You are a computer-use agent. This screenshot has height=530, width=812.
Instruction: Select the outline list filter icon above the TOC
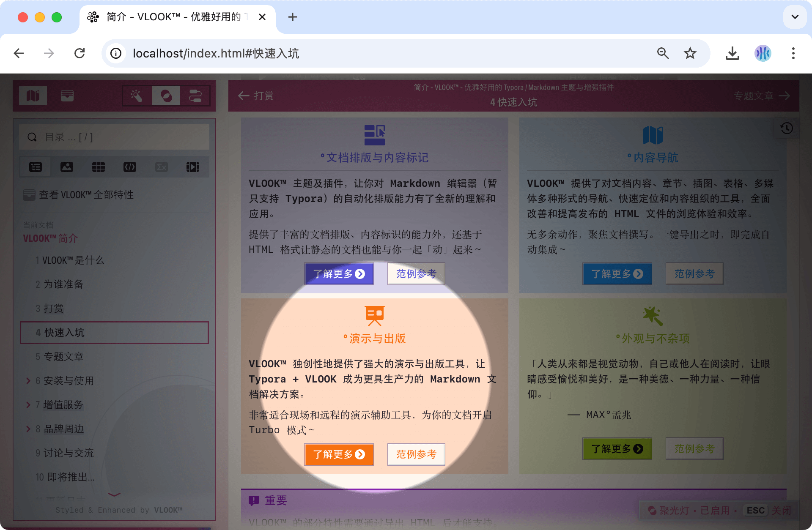(36, 167)
